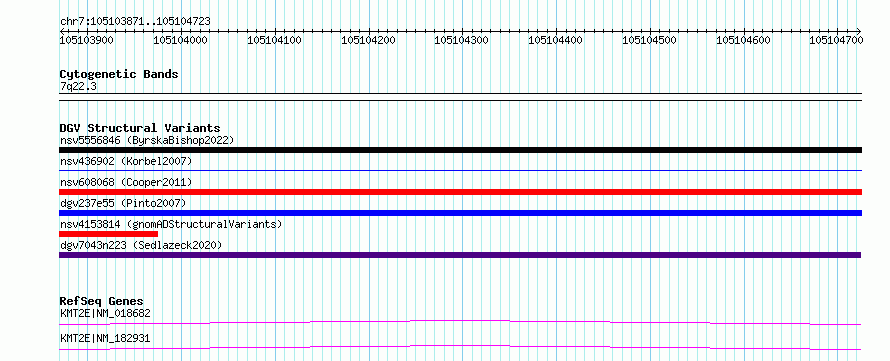Click the red nsv608068 variant bar
This screenshot has width=890, height=361.
click(460, 192)
